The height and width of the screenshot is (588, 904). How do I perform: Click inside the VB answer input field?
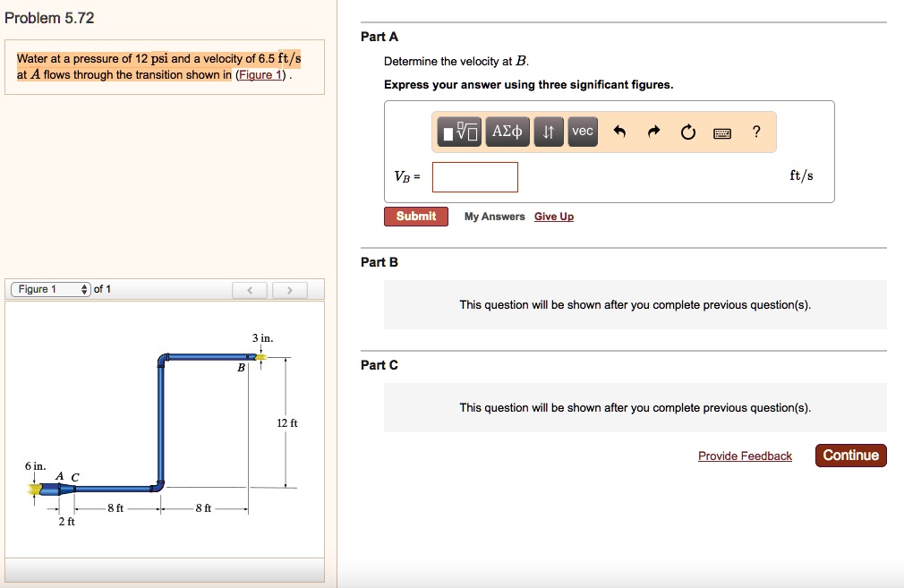[474, 176]
